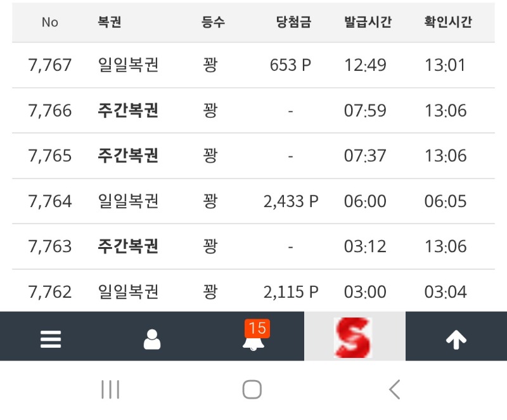
Task: Select the 2,433 P prize amount
Action: click(x=291, y=201)
